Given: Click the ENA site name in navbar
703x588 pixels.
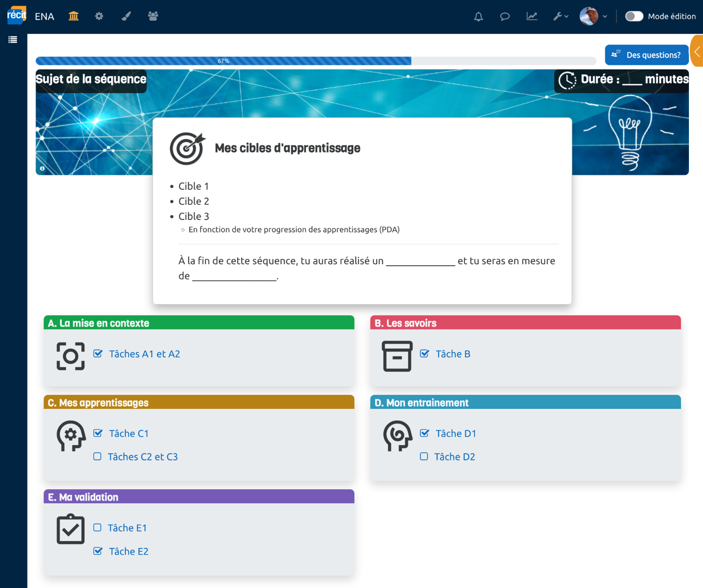Looking at the screenshot, I should (x=45, y=17).
